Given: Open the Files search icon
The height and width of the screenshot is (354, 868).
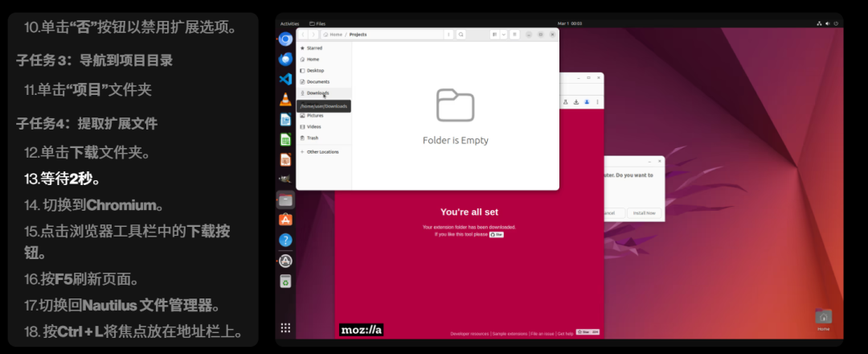Looking at the screenshot, I should 461,35.
